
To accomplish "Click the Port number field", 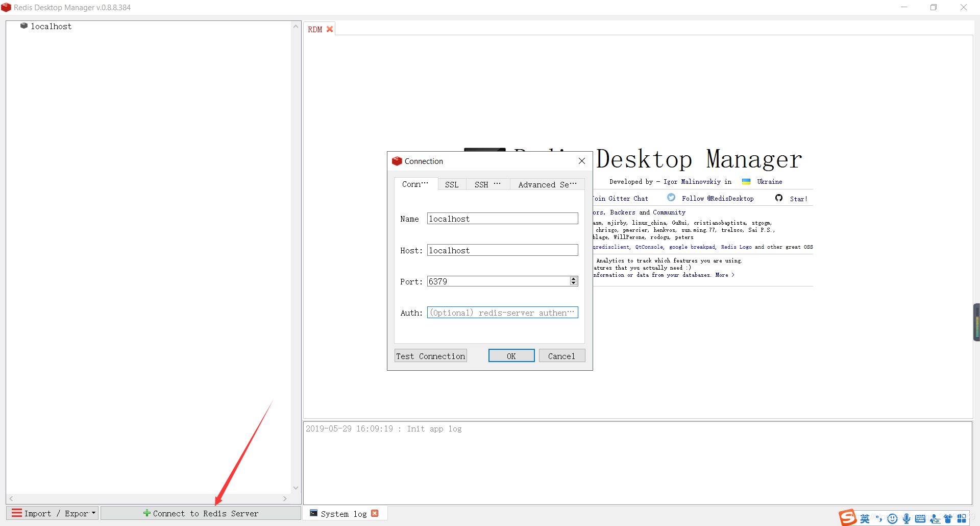I will point(498,281).
